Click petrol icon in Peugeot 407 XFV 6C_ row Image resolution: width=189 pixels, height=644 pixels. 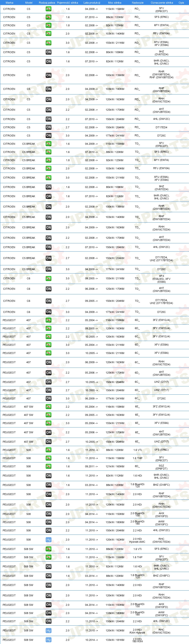point(49,353)
